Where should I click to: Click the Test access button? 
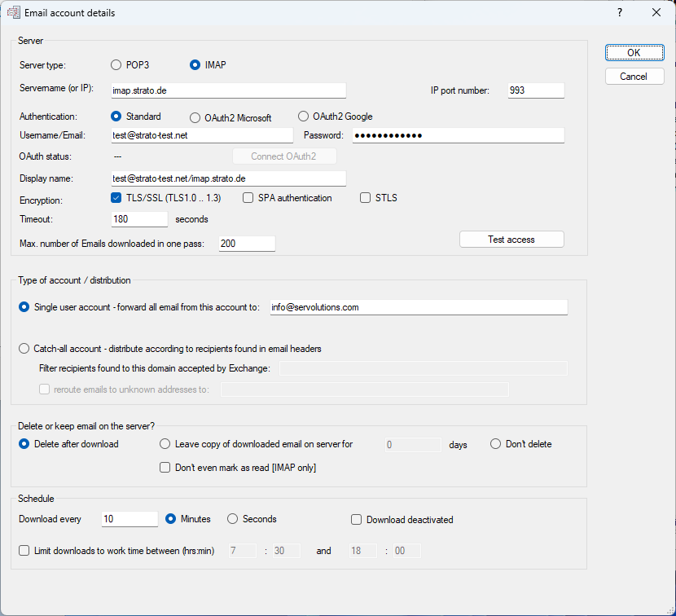tap(511, 240)
